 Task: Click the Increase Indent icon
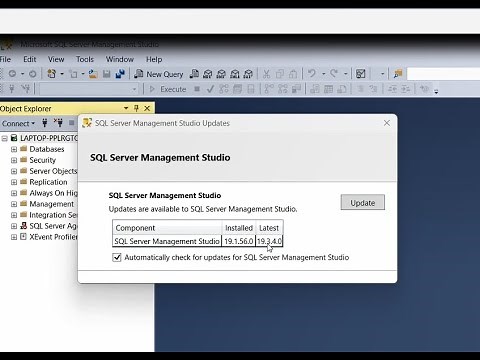coord(406,89)
